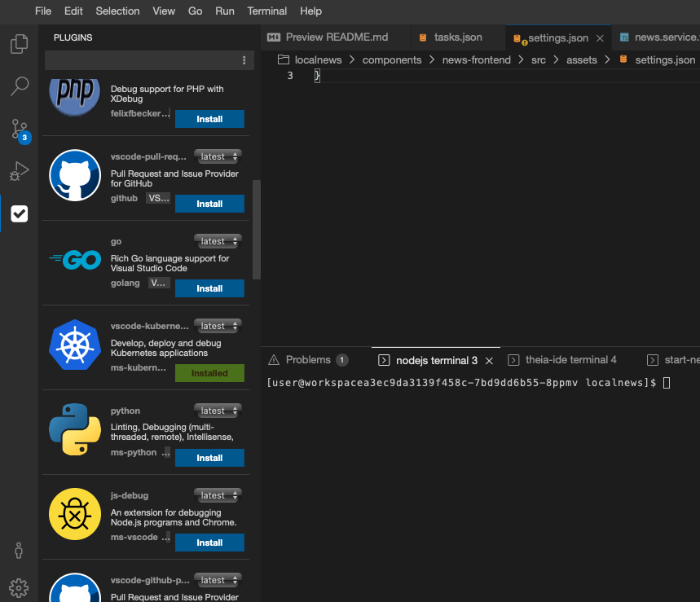Click the Kubernetes helm wheel plugin logo

pyautogui.click(x=74, y=345)
